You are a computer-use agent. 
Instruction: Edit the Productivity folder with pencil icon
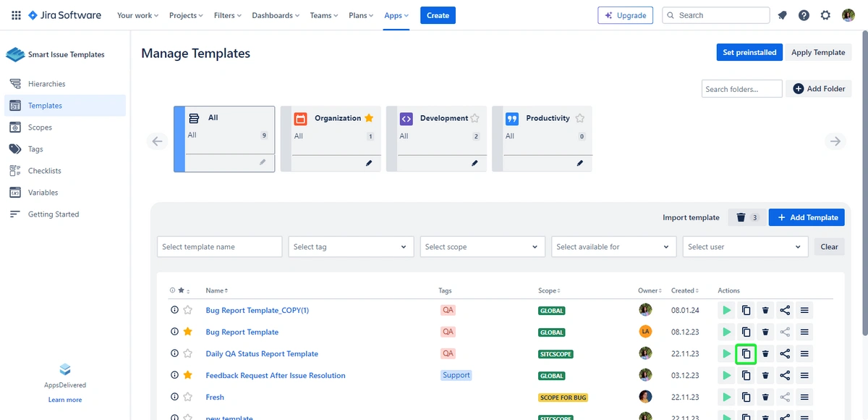(x=580, y=163)
